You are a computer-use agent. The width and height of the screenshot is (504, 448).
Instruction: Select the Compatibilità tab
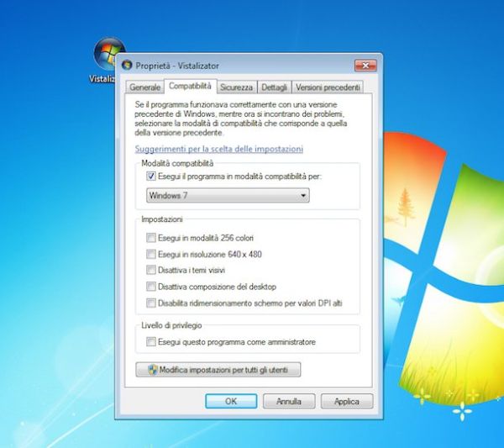click(x=189, y=86)
